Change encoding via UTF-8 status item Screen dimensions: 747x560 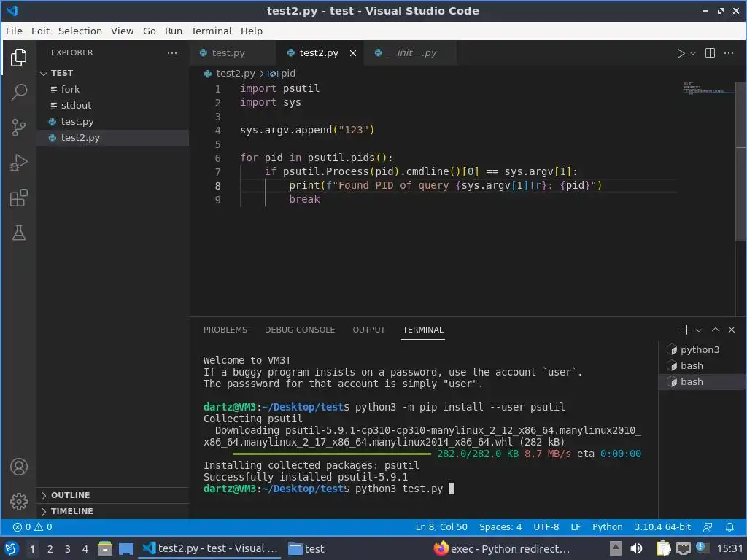pyautogui.click(x=546, y=527)
